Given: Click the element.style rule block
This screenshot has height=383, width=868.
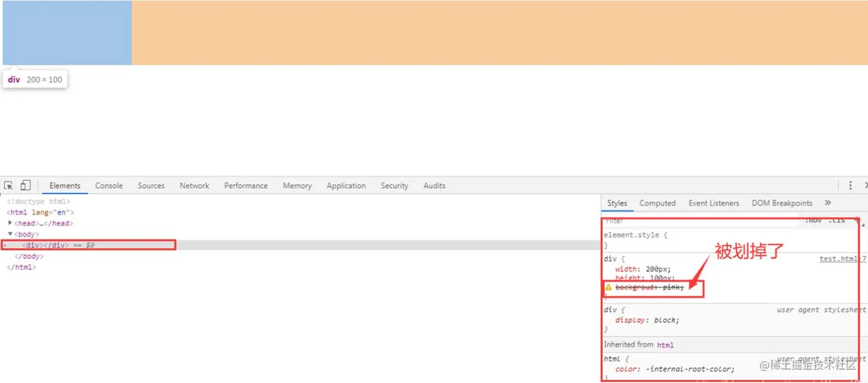Looking at the screenshot, I should [x=733, y=240].
